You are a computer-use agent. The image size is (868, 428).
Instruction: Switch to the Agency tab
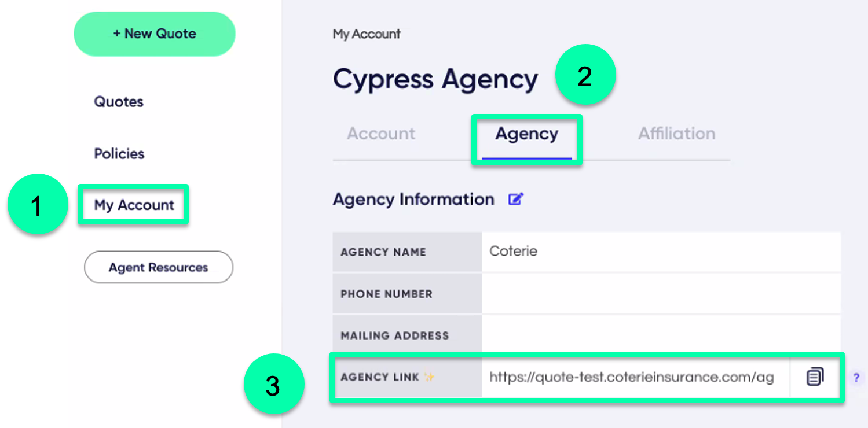pyautogui.click(x=527, y=135)
